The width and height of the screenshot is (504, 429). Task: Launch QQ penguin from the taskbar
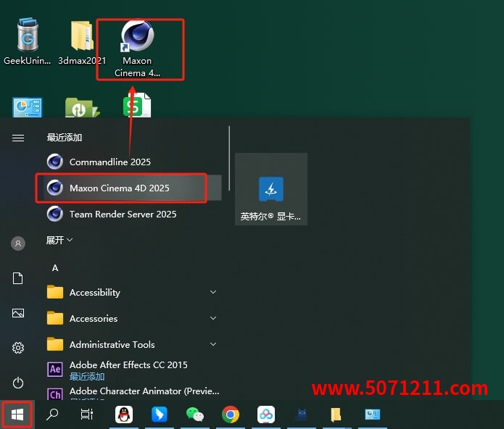click(x=124, y=415)
